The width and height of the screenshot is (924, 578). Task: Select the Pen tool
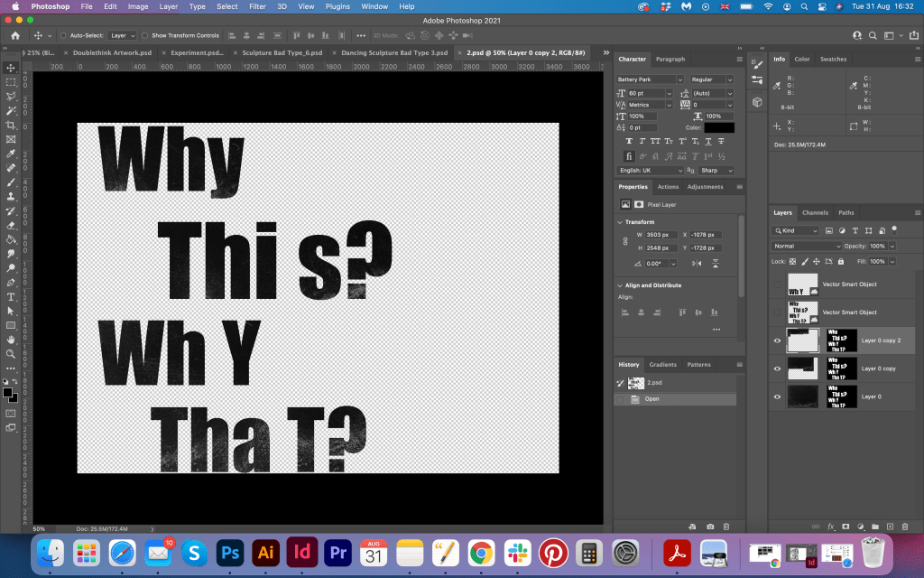point(11,282)
